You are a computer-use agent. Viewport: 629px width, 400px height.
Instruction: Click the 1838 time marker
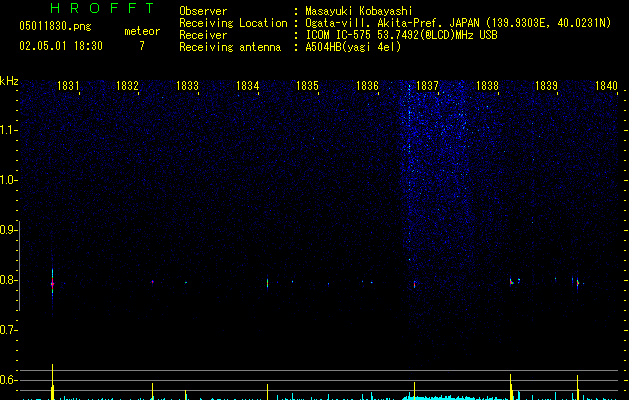pos(487,85)
